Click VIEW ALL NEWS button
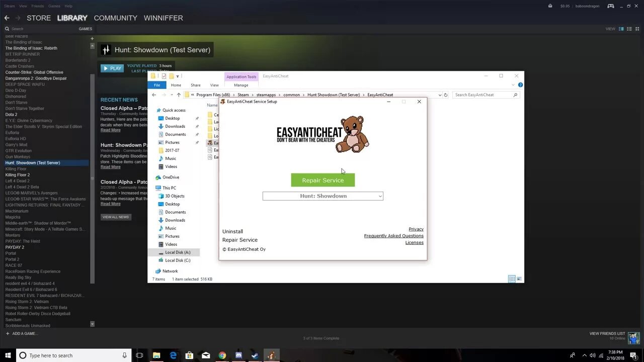Viewport: 644px width, 362px height. (116, 217)
